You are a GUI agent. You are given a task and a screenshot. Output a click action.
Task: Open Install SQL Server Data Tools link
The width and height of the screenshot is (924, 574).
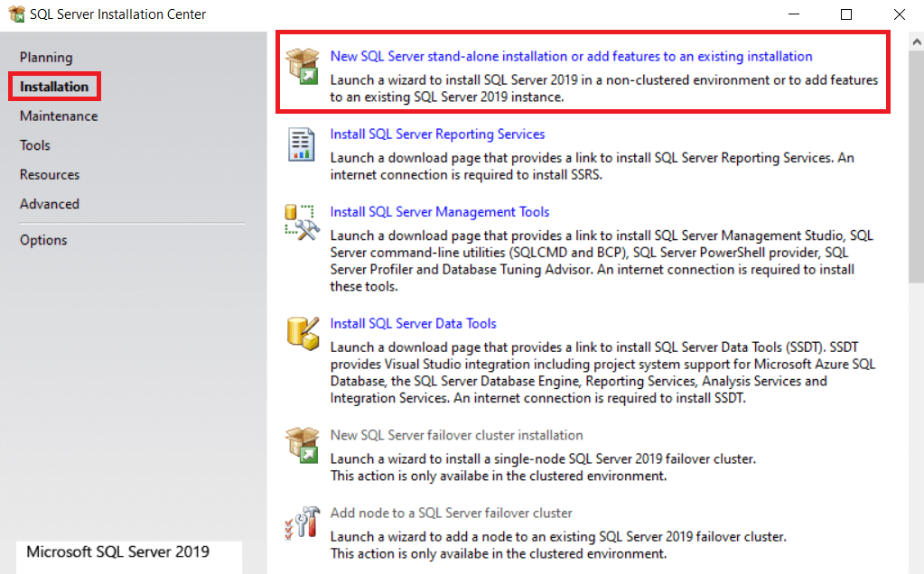point(413,324)
